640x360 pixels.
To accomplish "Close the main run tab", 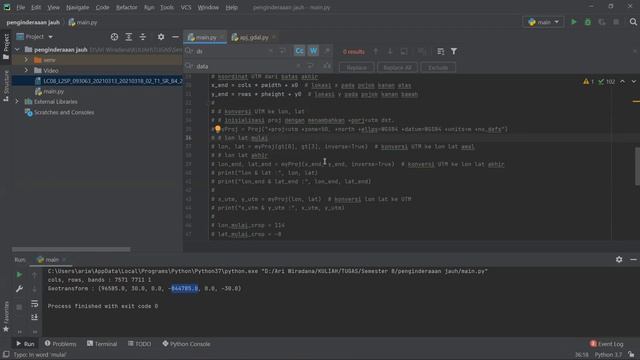I will 64,260.
